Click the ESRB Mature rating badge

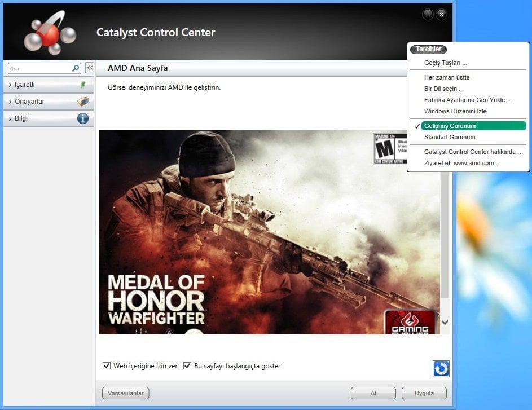pos(390,149)
